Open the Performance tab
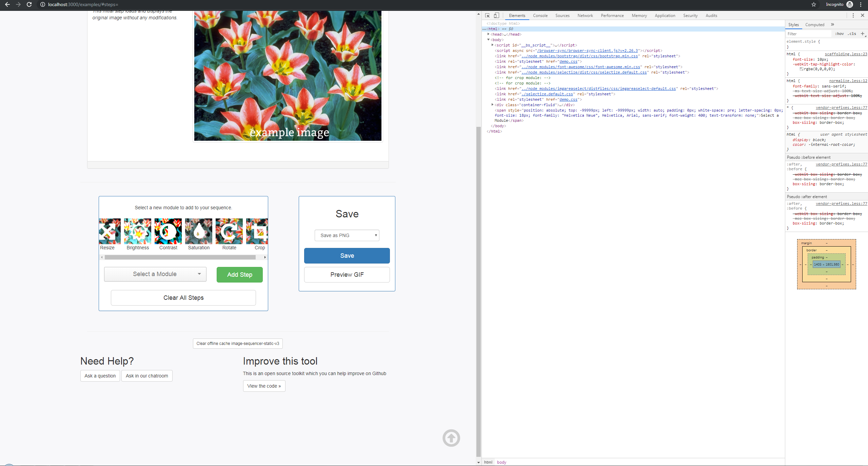 tap(612, 16)
